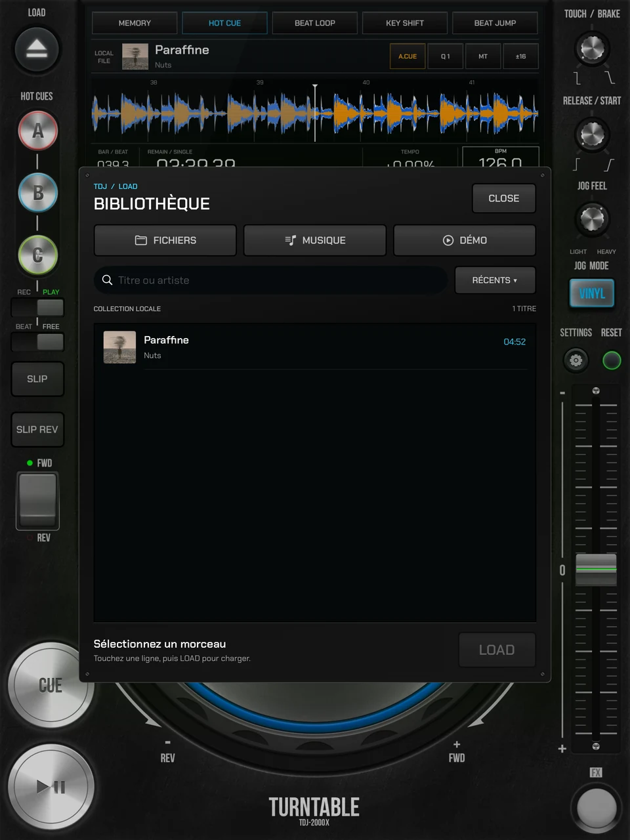630x840 pixels.
Task: Trigger hot cue C pad
Action: 37,255
